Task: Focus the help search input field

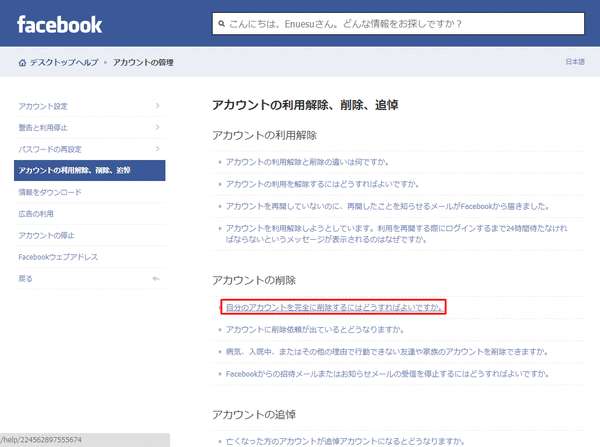Action: (398, 24)
